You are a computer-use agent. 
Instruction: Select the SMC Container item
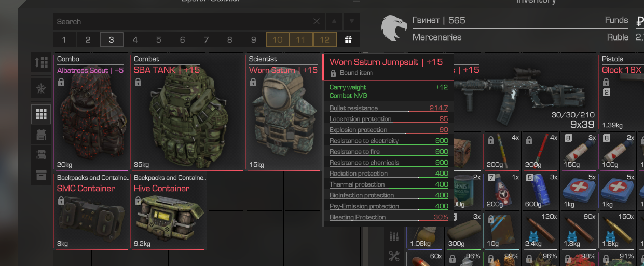pos(91,211)
